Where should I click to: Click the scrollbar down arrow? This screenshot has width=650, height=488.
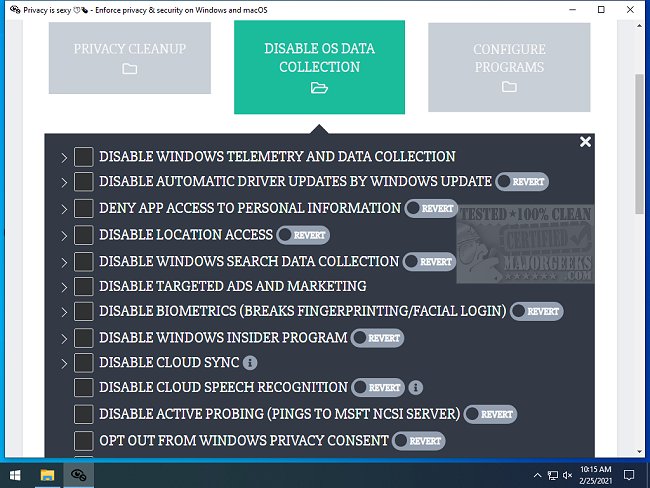[640, 452]
